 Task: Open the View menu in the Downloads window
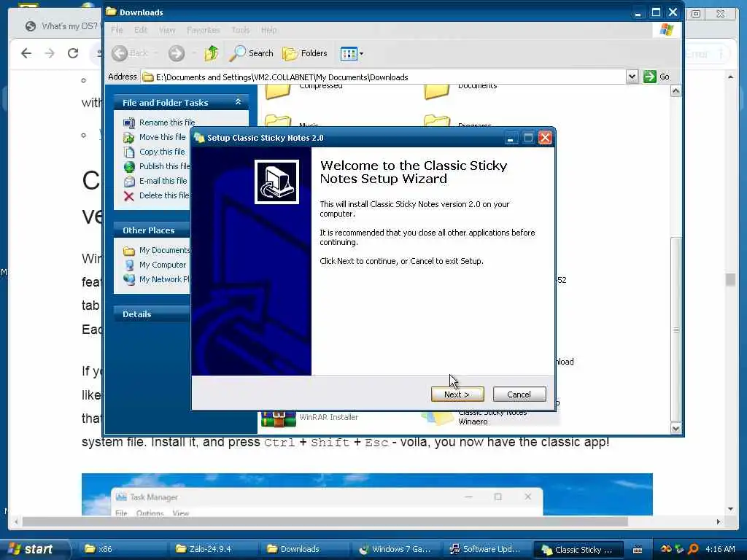click(167, 30)
